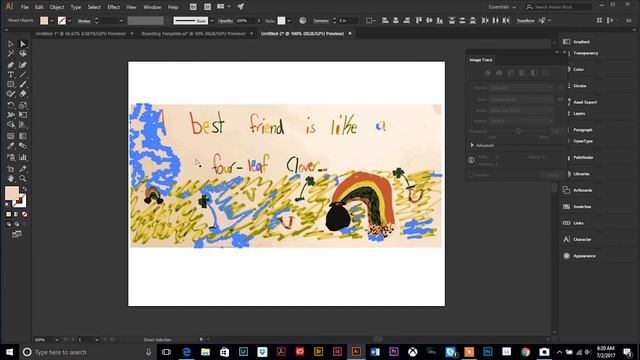Pick the Free Transform tool
The height and width of the screenshot is (360, 640).
[23, 115]
